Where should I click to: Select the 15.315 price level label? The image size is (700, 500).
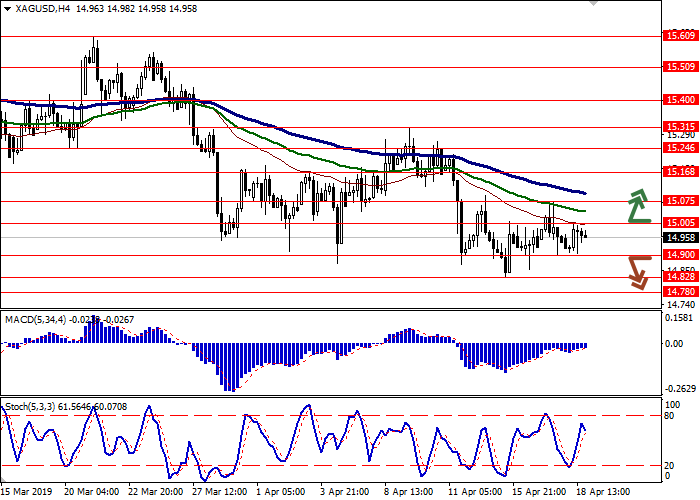tap(680, 128)
